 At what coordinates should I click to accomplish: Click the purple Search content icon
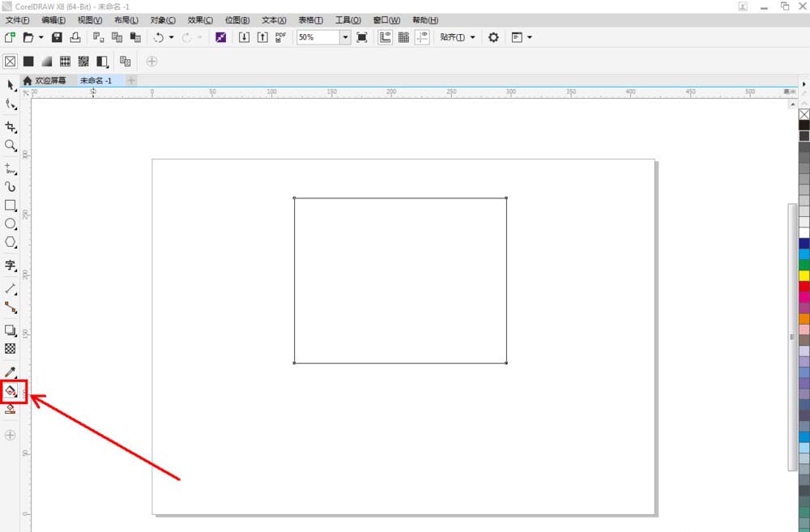tap(220, 37)
